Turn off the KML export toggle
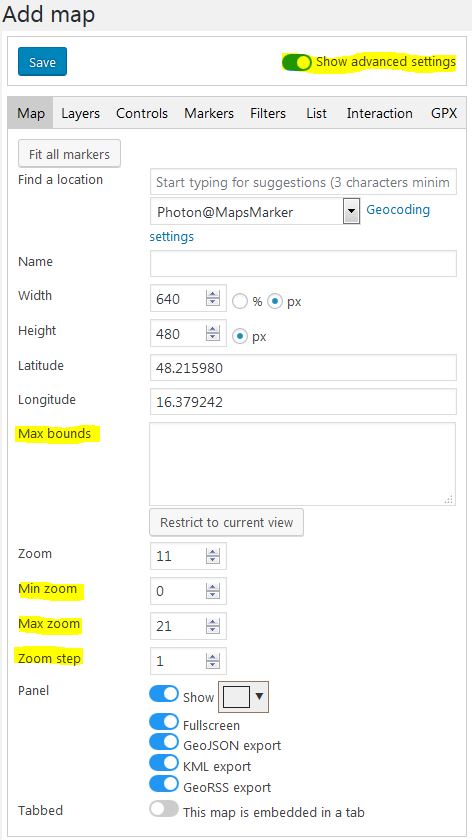This screenshot has width=472, height=840. pyautogui.click(x=163, y=763)
